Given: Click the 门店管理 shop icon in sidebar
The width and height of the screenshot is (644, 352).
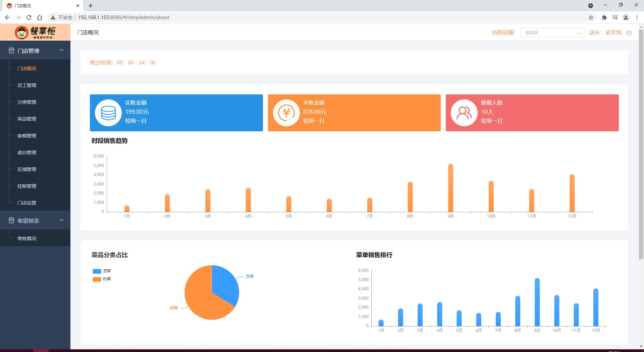Looking at the screenshot, I should (11, 51).
